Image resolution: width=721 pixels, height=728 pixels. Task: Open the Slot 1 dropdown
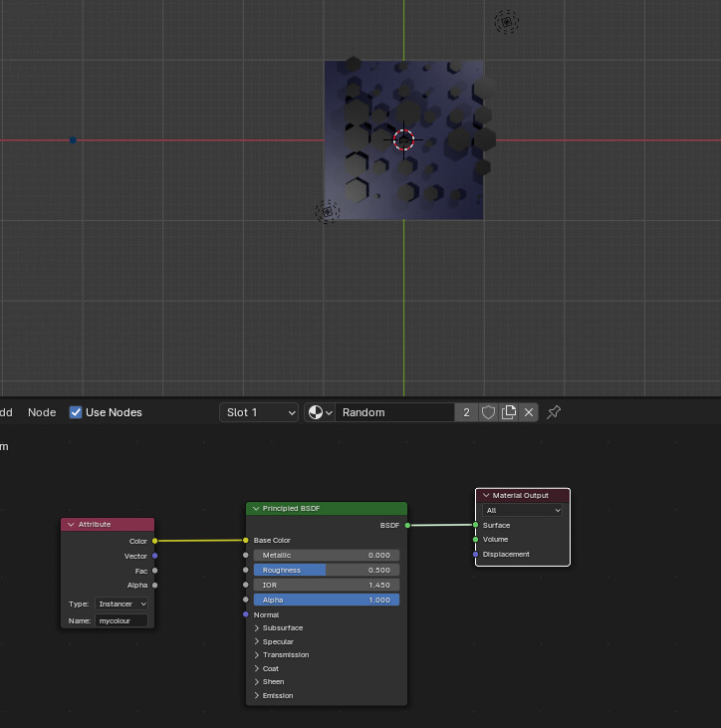(x=259, y=412)
